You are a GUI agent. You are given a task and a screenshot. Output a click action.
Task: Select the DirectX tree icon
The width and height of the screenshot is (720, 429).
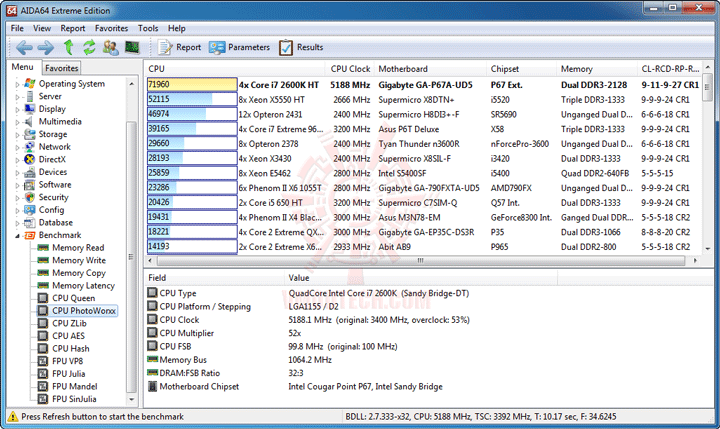tap(30, 159)
